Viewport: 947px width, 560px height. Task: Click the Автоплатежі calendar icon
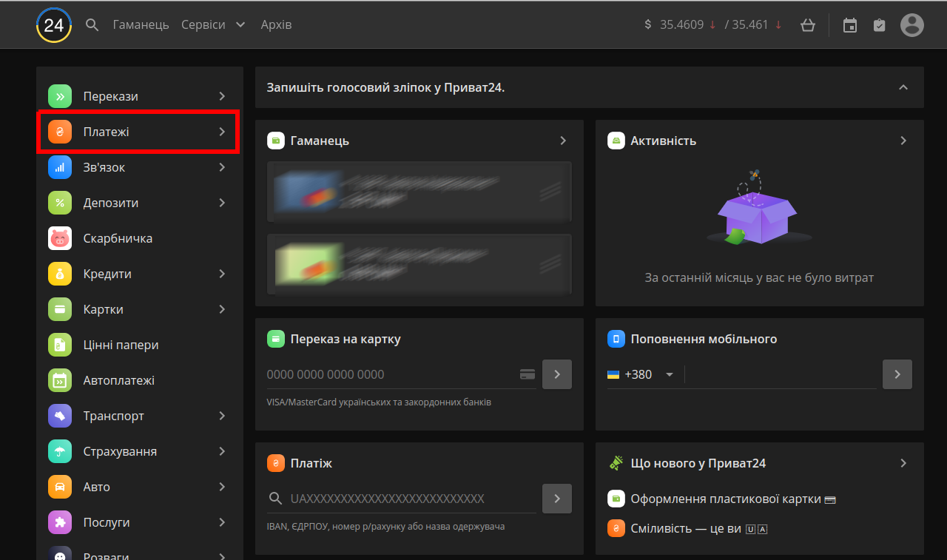point(60,380)
